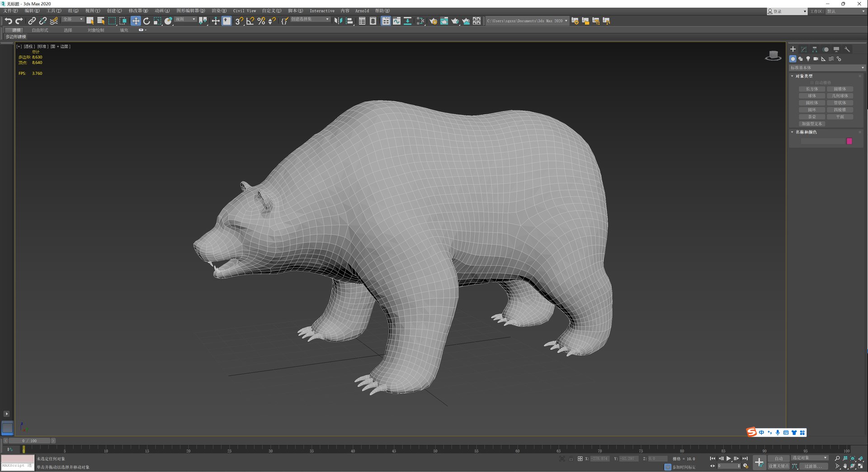868x472 pixels.
Task: Activate the Select and Rotate tool
Action: click(146, 21)
